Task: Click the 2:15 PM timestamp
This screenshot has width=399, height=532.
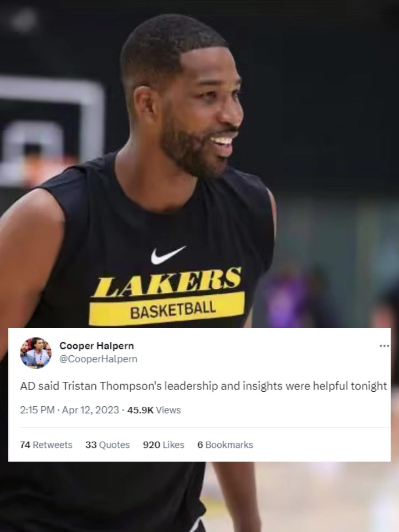Action: click(x=37, y=410)
